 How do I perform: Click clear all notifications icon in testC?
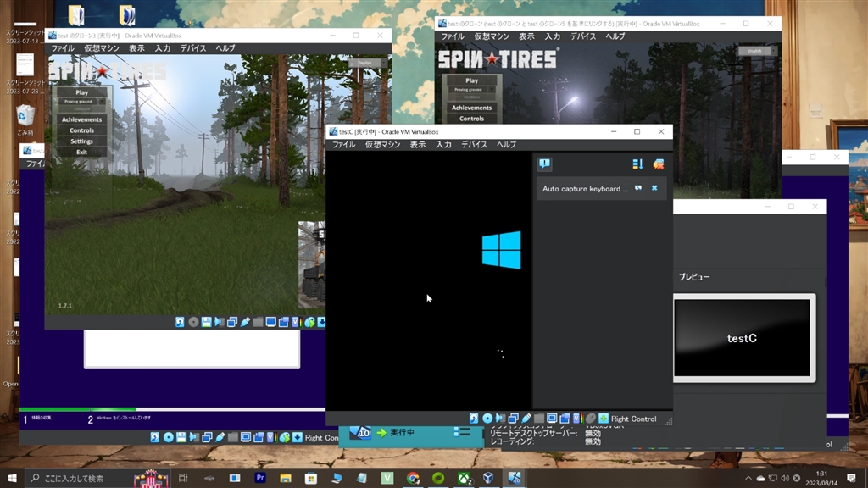point(658,164)
